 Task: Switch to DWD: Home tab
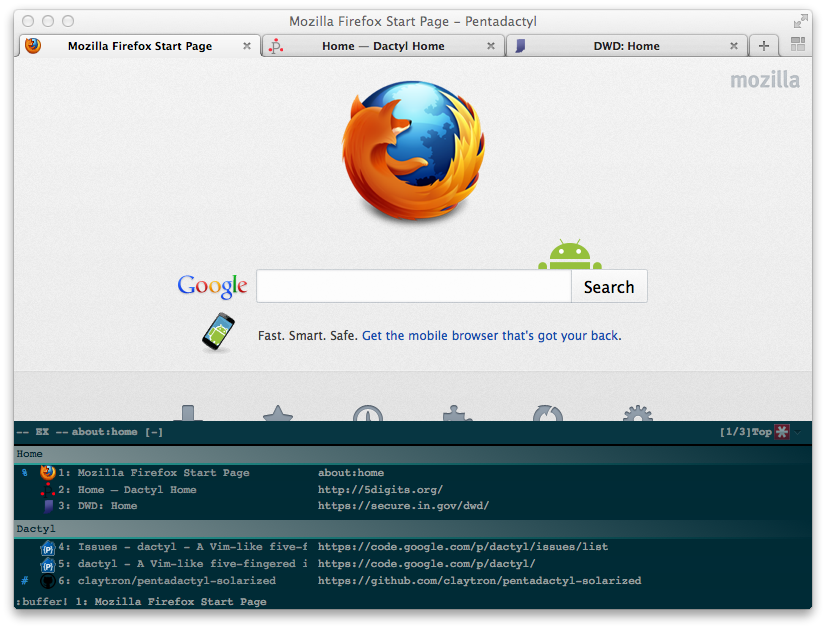(x=626, y=46)
